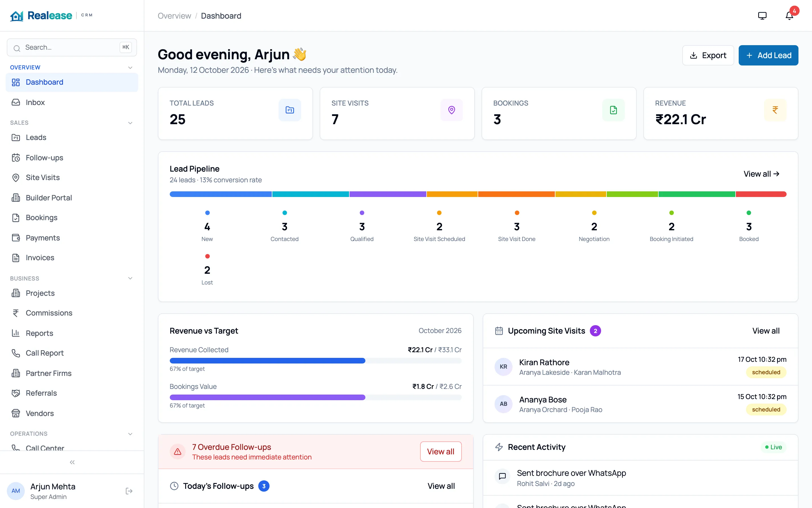
Task: Click the notification bell icon
Action: point(789,16)
